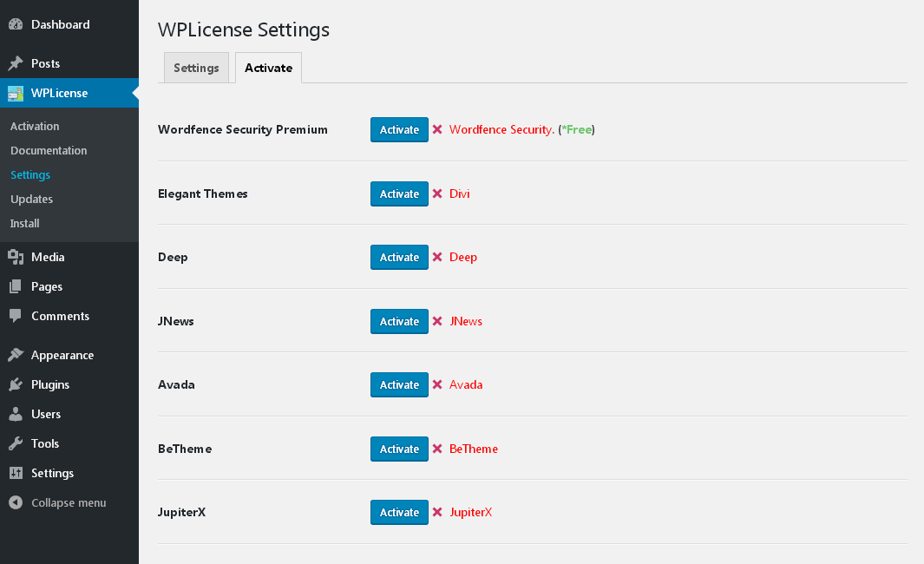The image size is (924, 564).
Task: Click red X status beside red Deep text
Action: point(437,257)
